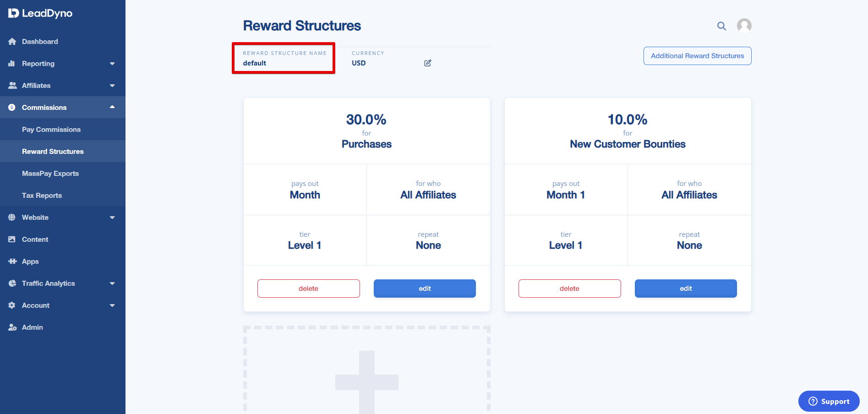Open the user profile avatar
Image resolution: width=868 pixels, height=414 pixels.
click(x=744, y=26)
